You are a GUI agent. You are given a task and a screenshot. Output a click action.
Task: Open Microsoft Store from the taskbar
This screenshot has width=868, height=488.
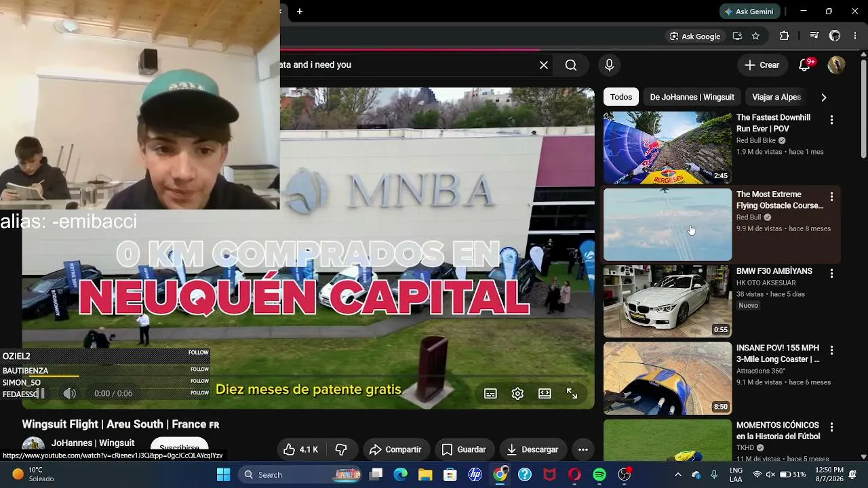tap(450, 474)
